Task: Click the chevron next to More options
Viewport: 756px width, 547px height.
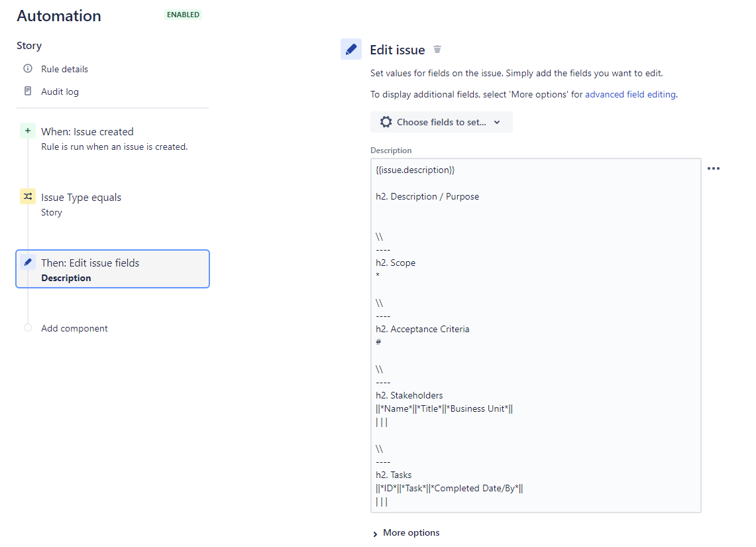Action: point(375,534)
